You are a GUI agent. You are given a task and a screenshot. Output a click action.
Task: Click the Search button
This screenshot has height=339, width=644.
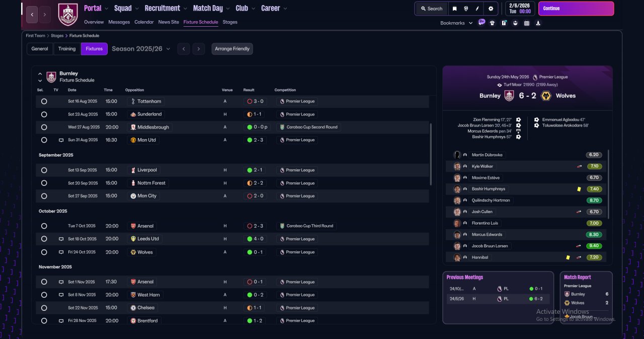[x=432, y=9]
